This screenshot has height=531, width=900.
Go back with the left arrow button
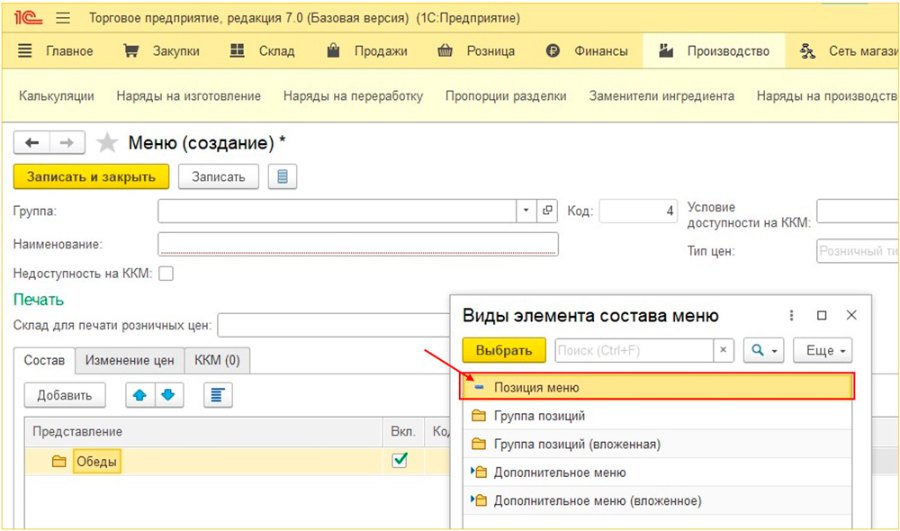32,142
